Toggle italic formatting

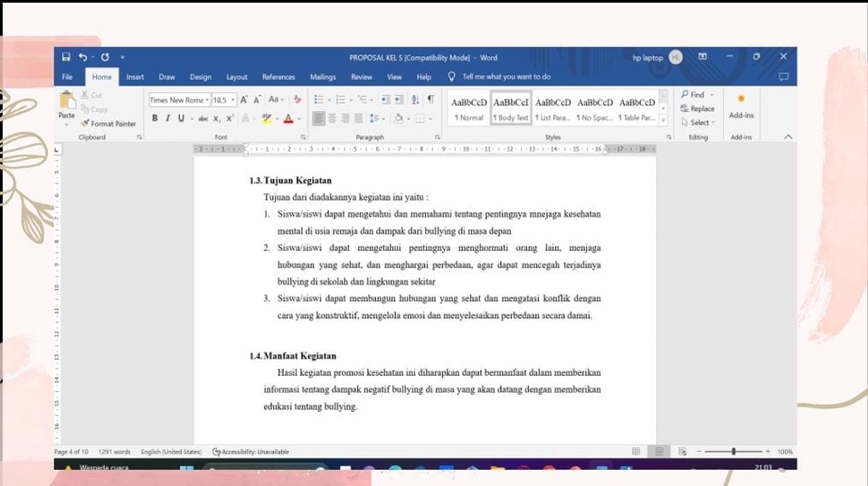tap(168, 118)
